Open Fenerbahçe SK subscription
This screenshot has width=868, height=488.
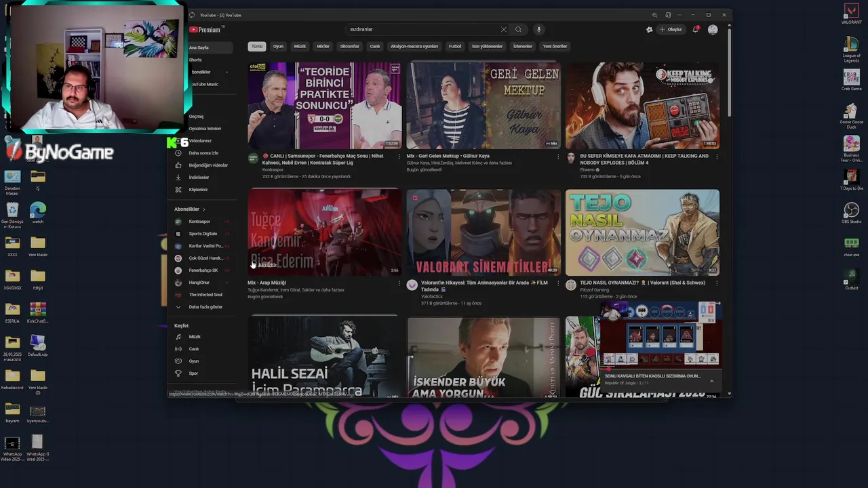[202, 270]
